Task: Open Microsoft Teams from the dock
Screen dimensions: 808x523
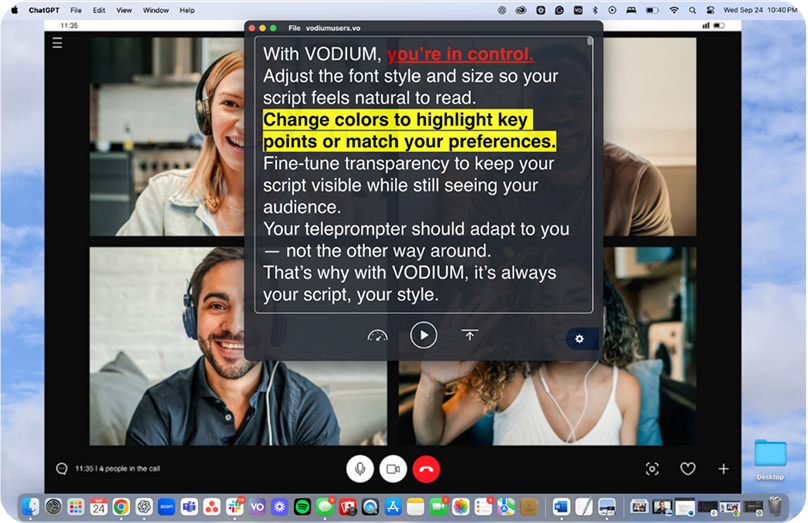Action: [189, 508]
